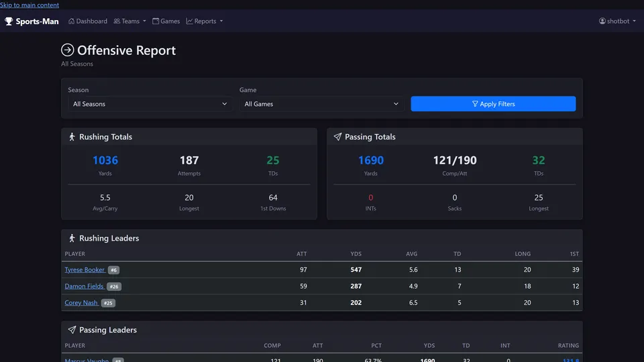The width and height of the screenshot is (644, 362).
Task: Click the Offensive Report page heading
Action: pyautogui.click(x=127, y=50)
